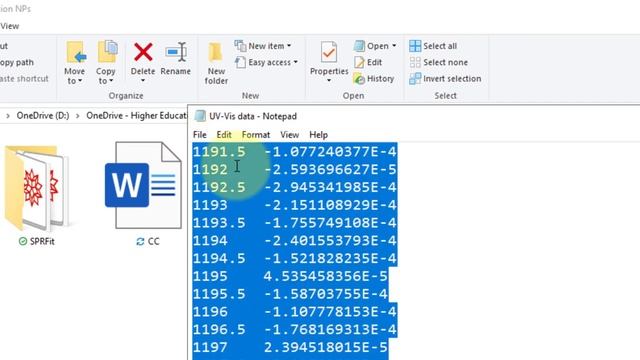Click the Rename icon in Organize group

tap(176, 52)
